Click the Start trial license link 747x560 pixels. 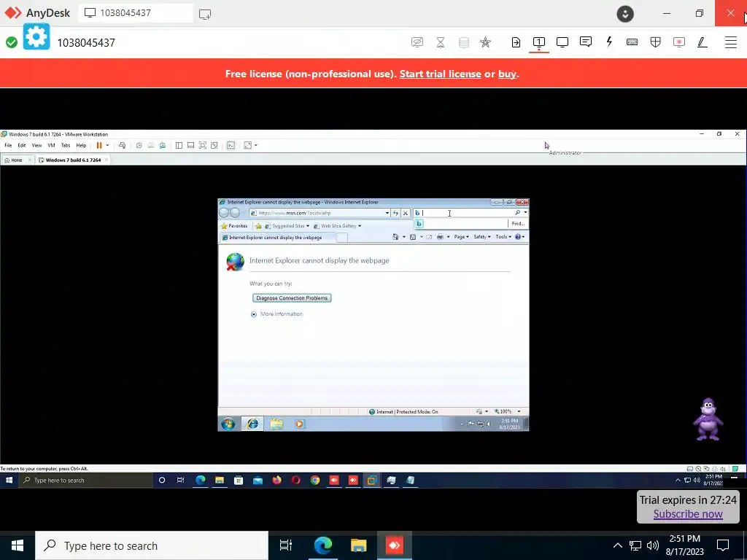440,74
